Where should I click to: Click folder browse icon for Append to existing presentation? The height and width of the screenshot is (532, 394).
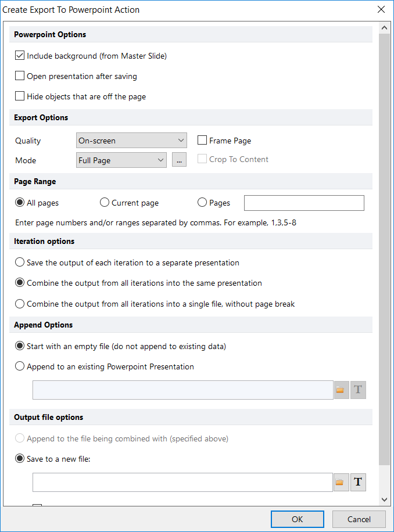[x=341, y=390]
